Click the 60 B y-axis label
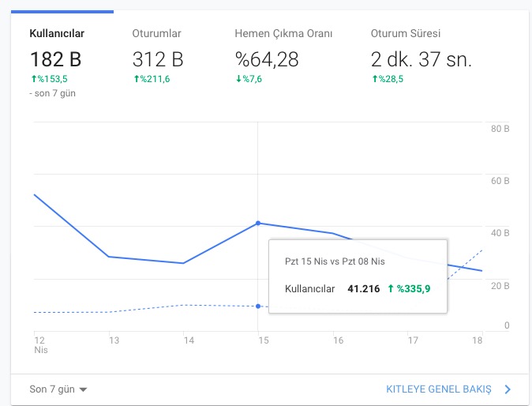The height and width of the screenshot is (406, 532). click(x=500, y=181)
